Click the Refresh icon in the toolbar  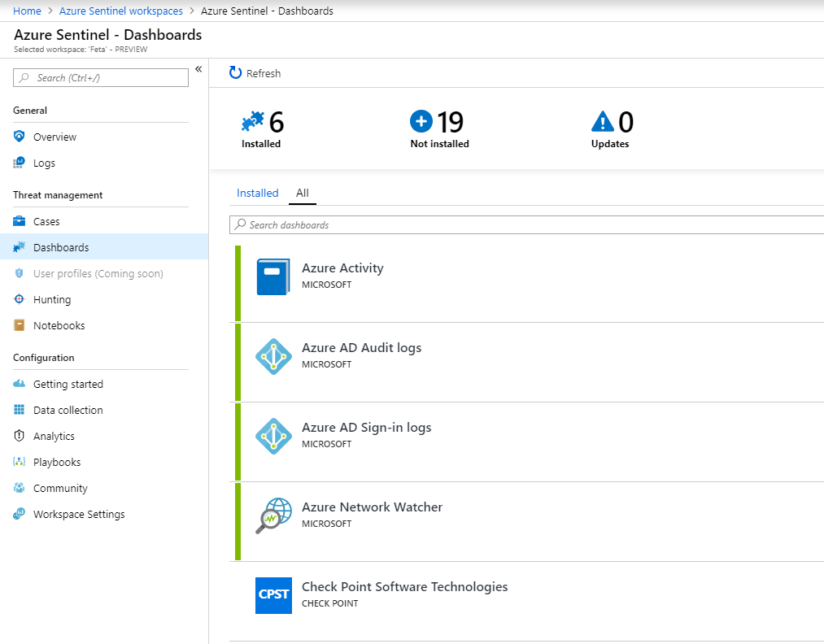point(236,73)
